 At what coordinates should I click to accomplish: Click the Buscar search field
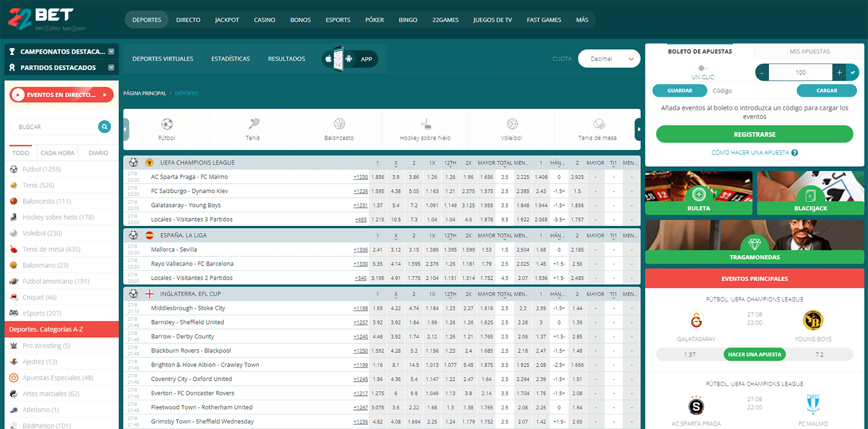pos(54,127)
